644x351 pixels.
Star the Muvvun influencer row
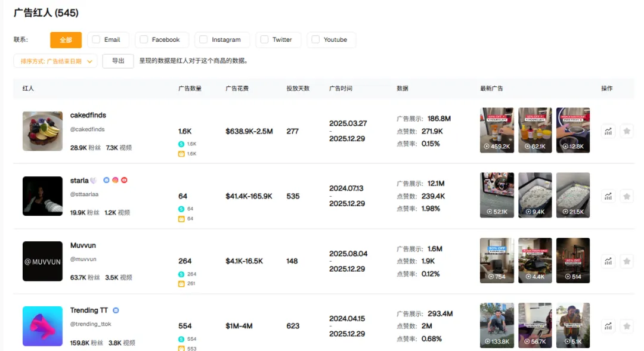[626, 261]
